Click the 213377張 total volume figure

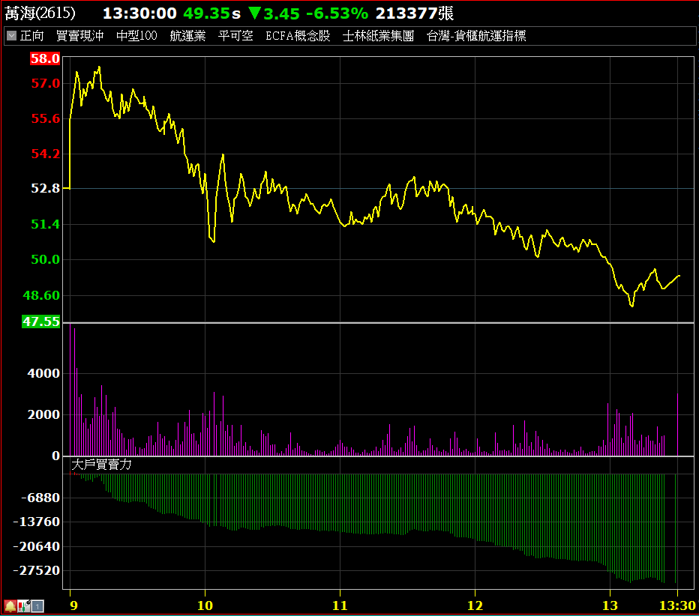pyautogui.click(x=414, y=13)
